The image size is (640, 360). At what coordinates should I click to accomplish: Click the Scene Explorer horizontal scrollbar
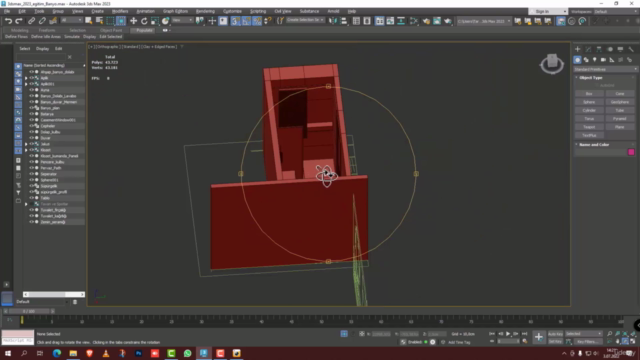click(x=54, y=294)
